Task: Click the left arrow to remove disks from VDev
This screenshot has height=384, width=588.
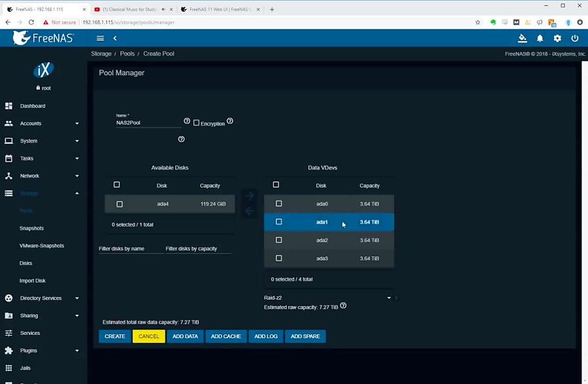Action: click(x=249, y=209)
